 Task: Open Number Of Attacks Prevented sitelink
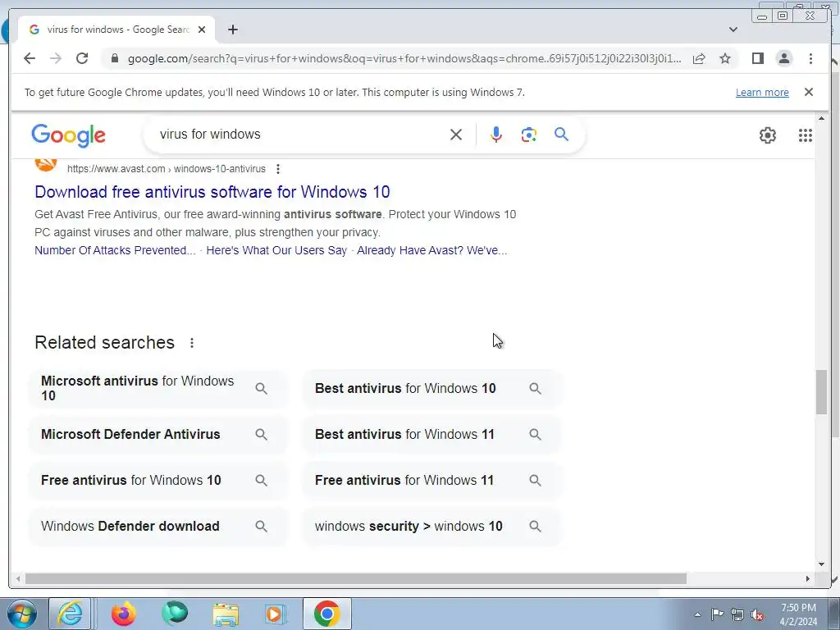(115, 250)
